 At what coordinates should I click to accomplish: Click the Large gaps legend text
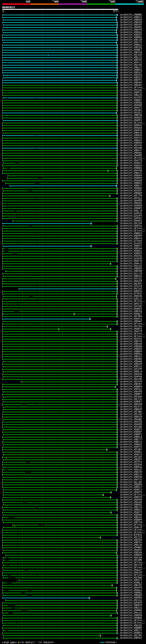(x=28, y=642)
